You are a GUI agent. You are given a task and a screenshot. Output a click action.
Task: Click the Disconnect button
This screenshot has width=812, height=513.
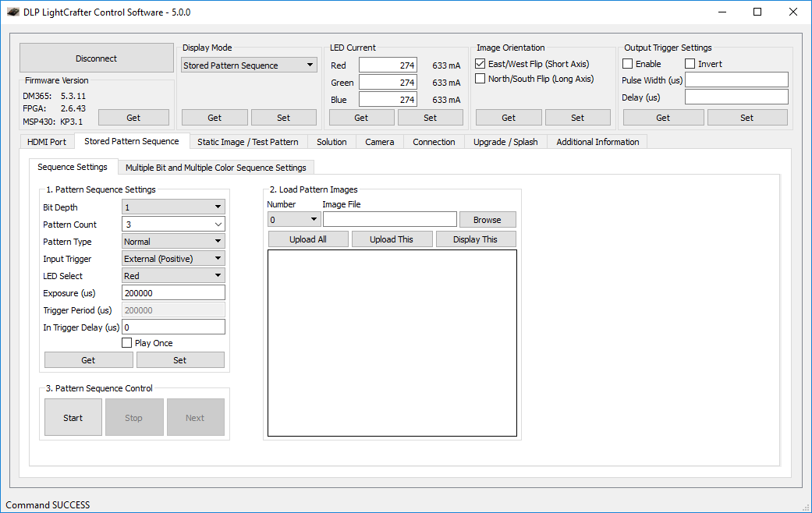96,58
